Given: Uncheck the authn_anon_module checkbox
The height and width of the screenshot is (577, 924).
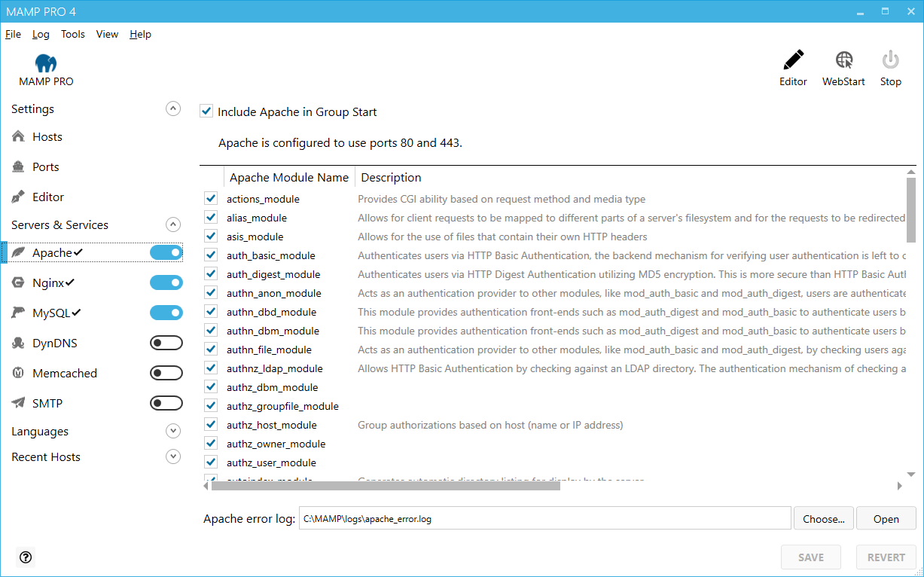Looking at the screenshot, I should tap(211, 293).
